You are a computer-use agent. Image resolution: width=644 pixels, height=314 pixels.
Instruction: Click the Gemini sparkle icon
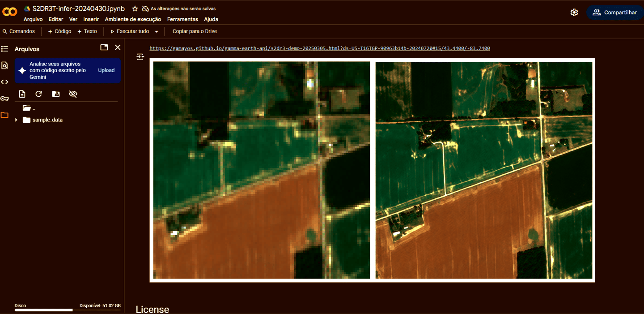pos(22,71)
